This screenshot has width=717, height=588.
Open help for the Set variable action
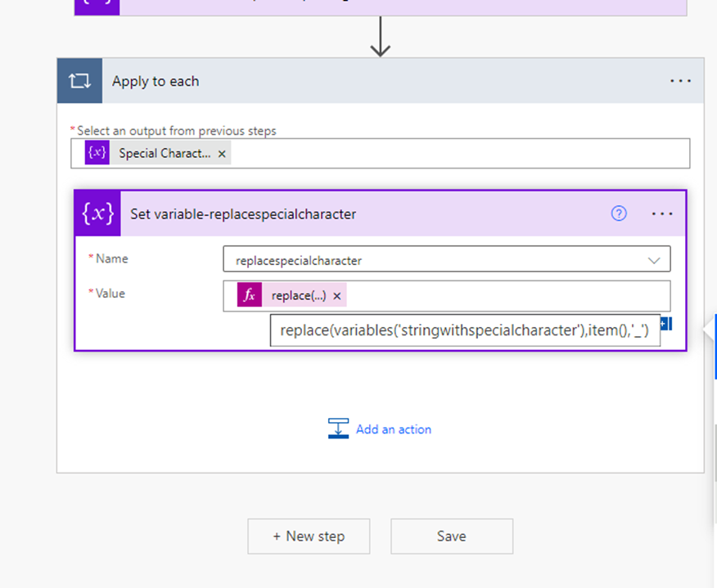point(619,213)
